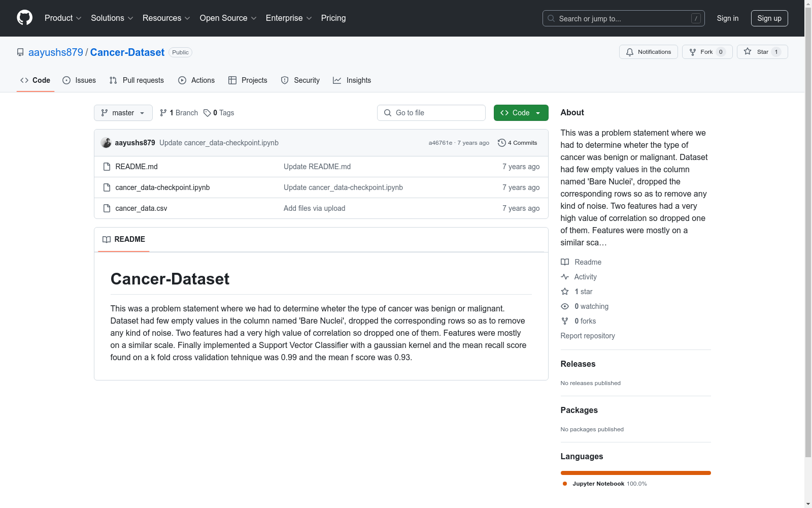Switch to the Insights tab

pos(352,80)
